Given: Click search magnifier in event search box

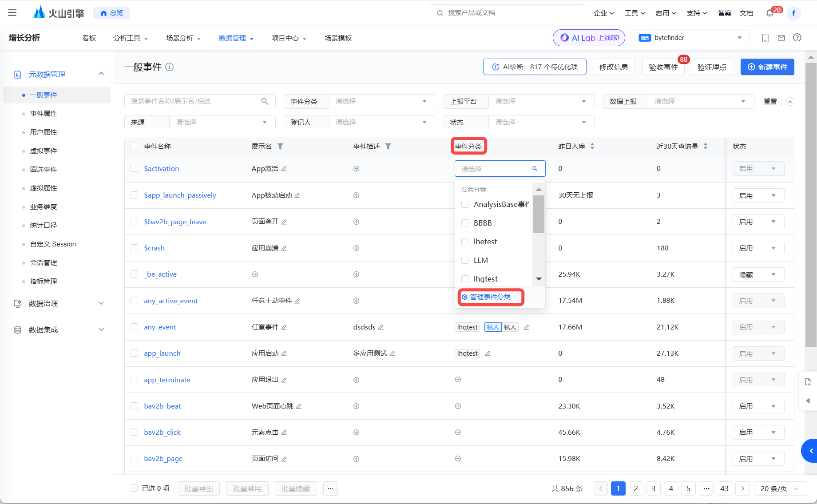Looking at the screenshot, I should click(x=265, y=101).
